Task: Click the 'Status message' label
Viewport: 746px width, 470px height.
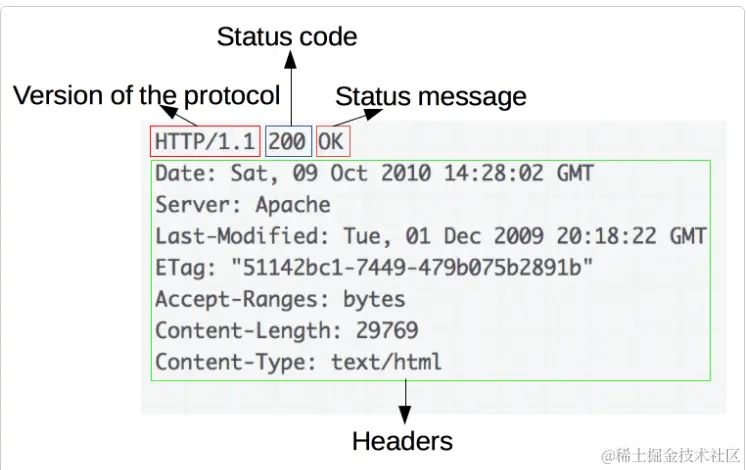Action: click(x=430, y=96)
